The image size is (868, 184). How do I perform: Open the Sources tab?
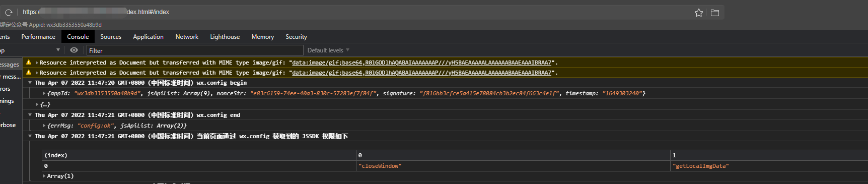click(111, 37)
